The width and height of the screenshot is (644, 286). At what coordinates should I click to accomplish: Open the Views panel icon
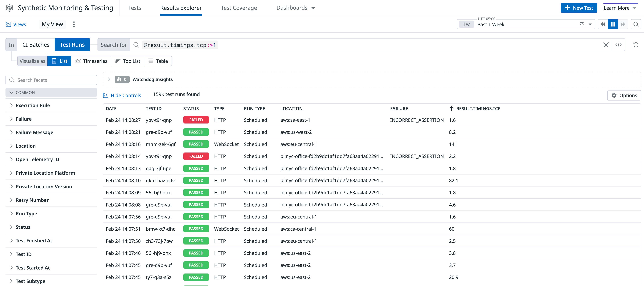pos(8,24)
